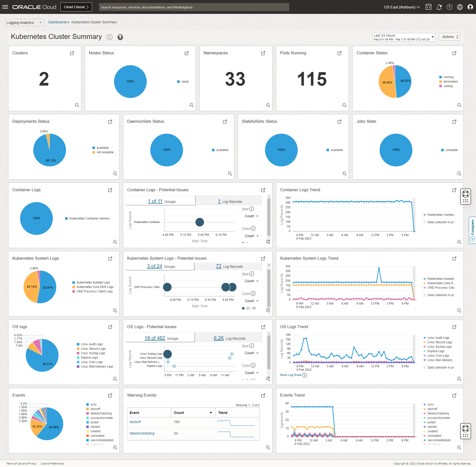
Task: Open Cloud Shell developer tools icon
Action: tap(428, 7)
